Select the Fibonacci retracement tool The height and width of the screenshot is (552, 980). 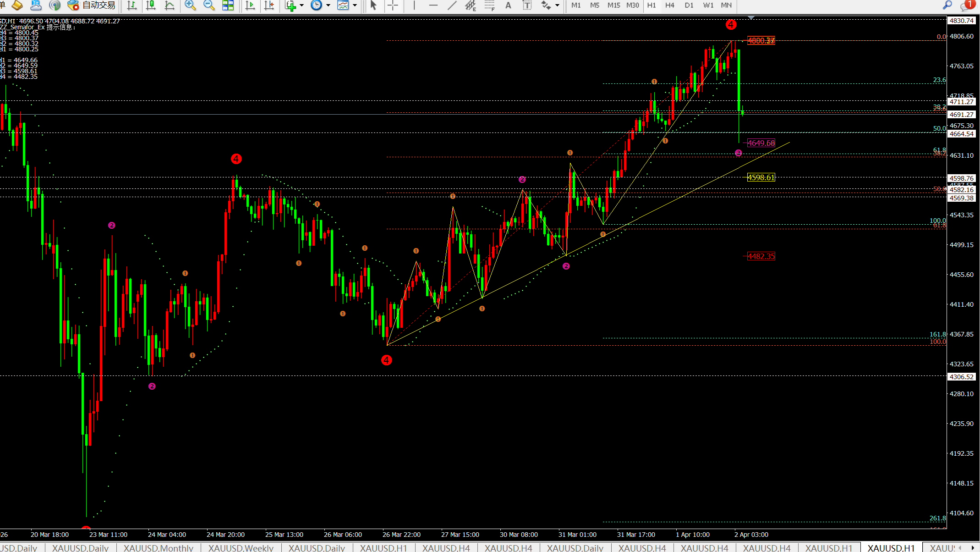point(489,6)
